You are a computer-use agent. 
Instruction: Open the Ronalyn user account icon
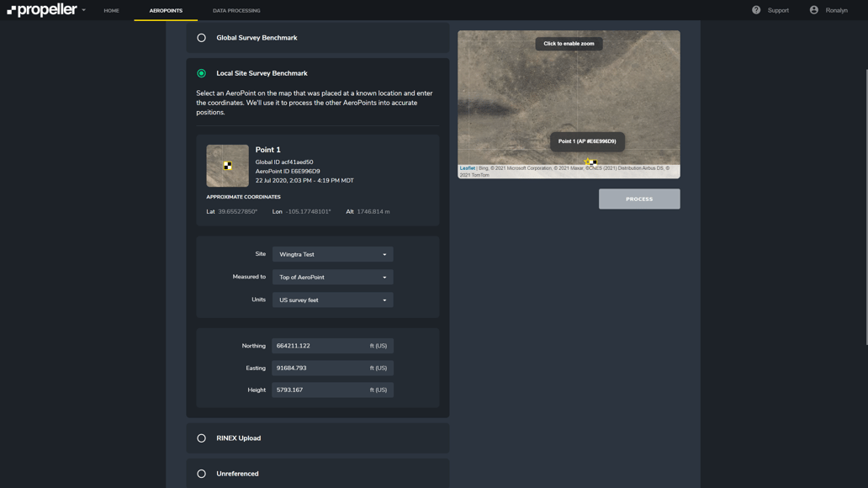(813, 10)
